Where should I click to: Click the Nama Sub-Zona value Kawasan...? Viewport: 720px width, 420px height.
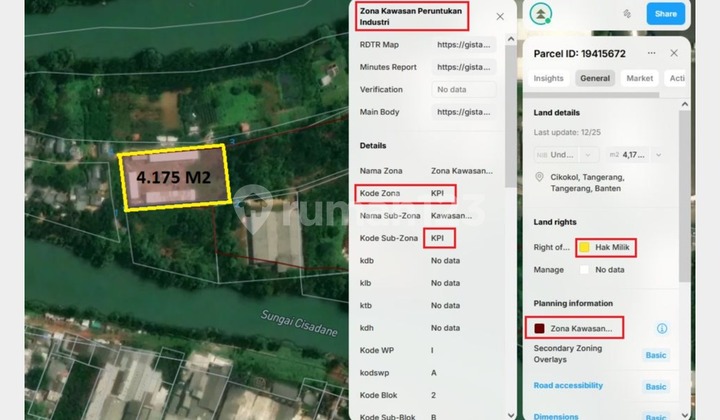[x=451, y=216]
